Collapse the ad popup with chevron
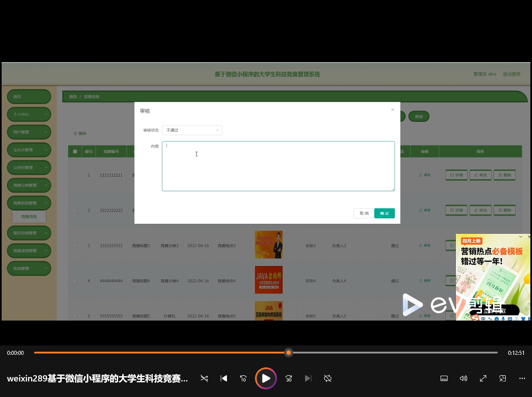Viewport: 532px width, 397px height. 520,237
